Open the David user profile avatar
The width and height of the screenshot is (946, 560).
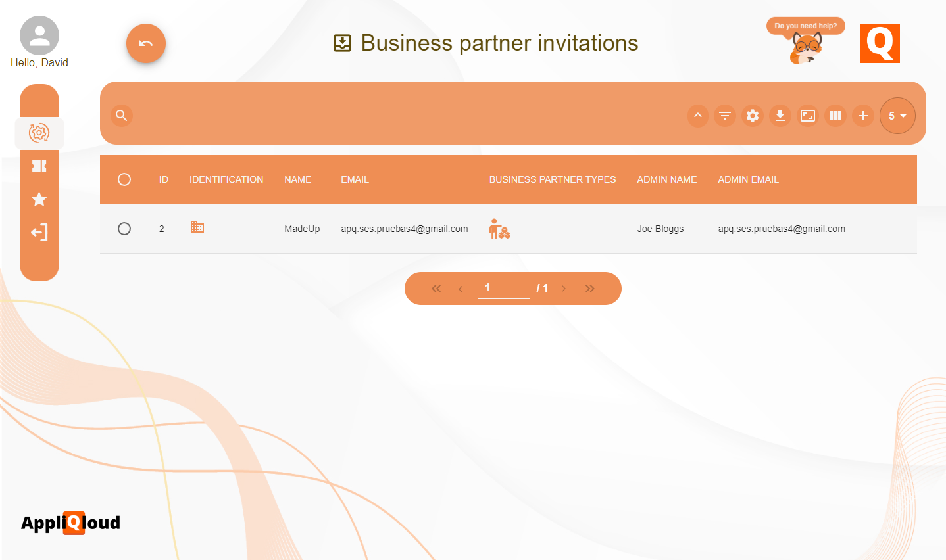39,35
